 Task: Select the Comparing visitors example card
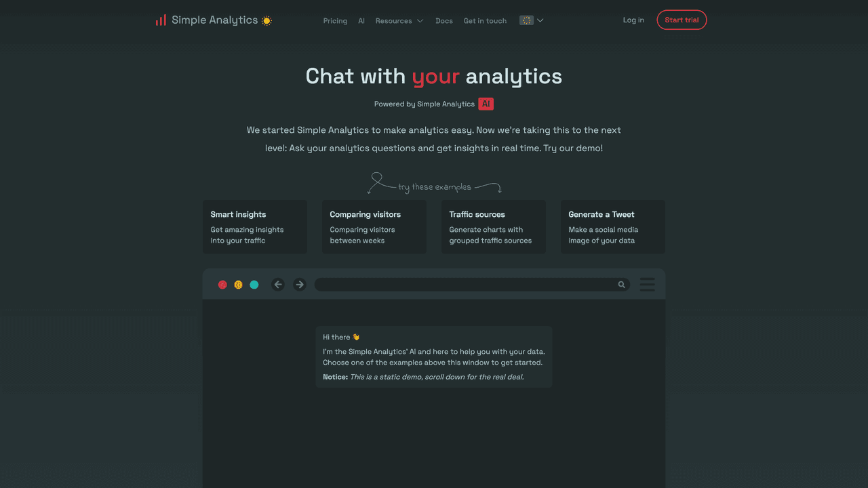point(374,227)
